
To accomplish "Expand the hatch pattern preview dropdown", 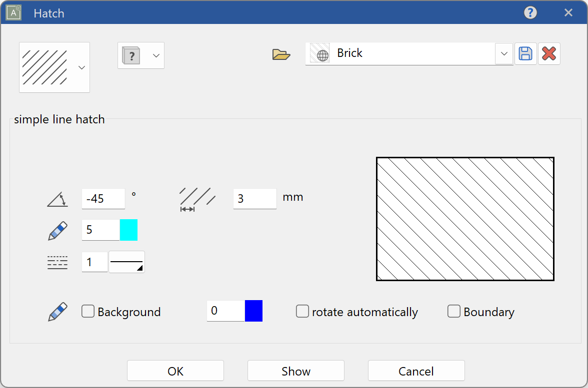I will point(81,67).
